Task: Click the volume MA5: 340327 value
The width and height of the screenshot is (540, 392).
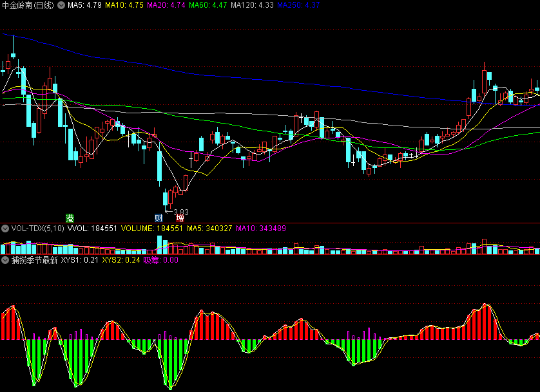Action: (209, 229)
